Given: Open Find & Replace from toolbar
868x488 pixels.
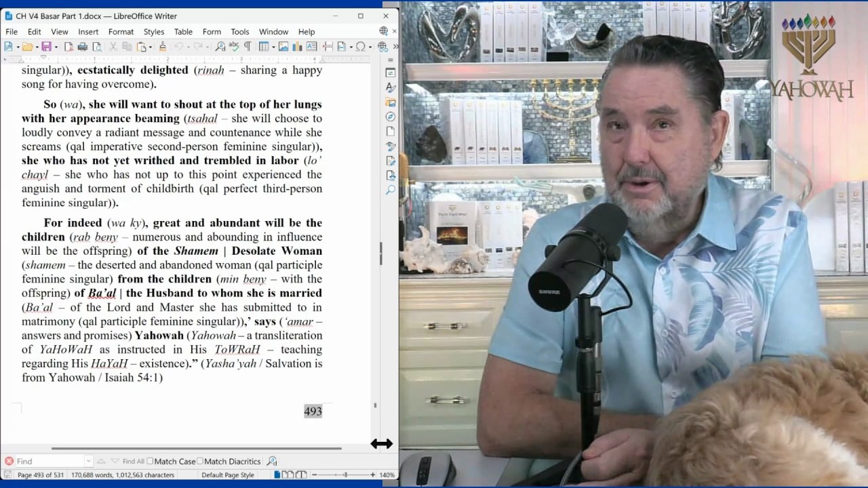Looking at the screenshot, I should [x=220, y=46].
